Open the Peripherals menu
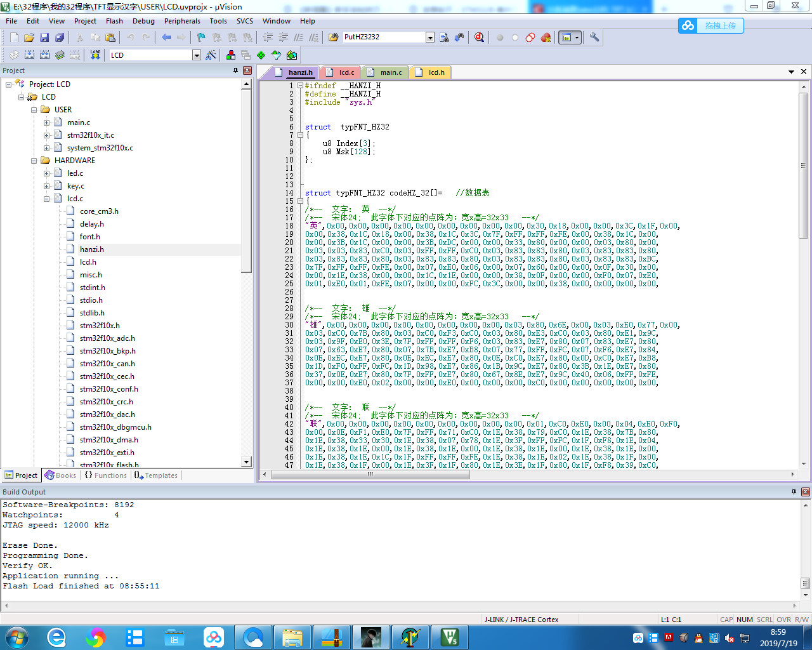Viewport: 812px width, 650px height. pyautogui.click(x=182, y=21)
